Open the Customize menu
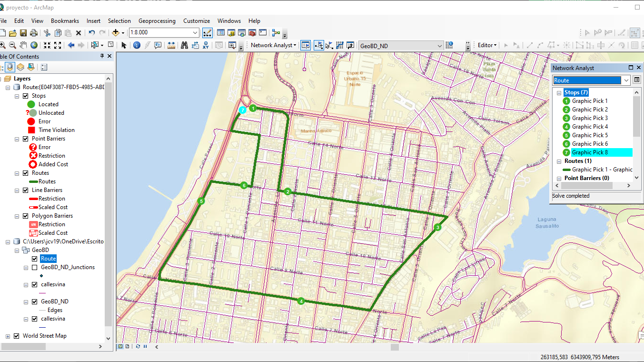The width and height of the screenshot is (644, 362). click(x=197, y=21)
